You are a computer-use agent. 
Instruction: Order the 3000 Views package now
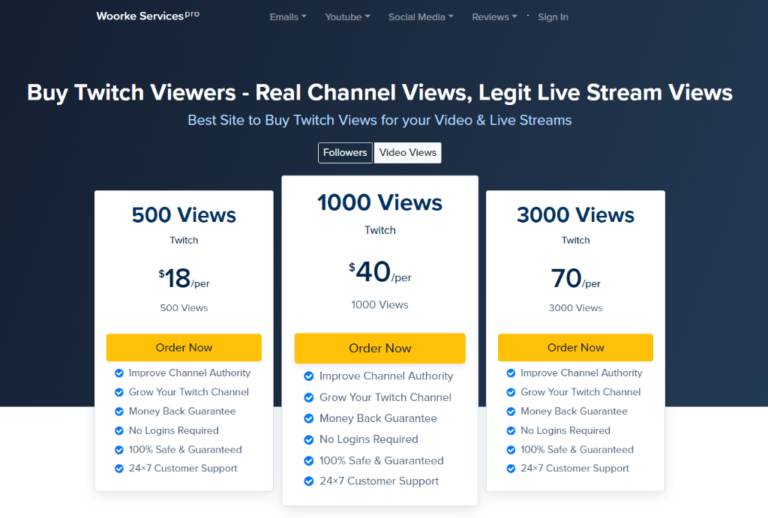[x=576, y=348]
